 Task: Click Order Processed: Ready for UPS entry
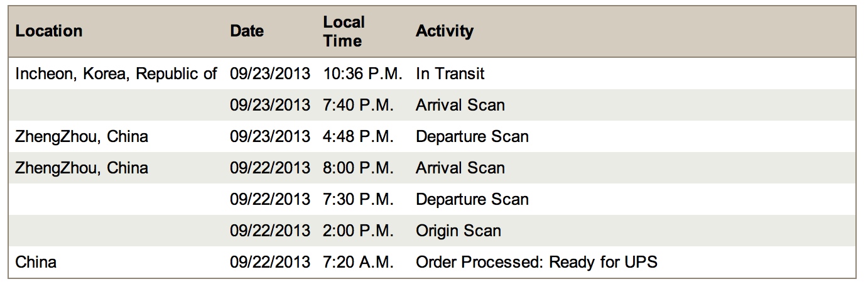click(x=536, y=262)
